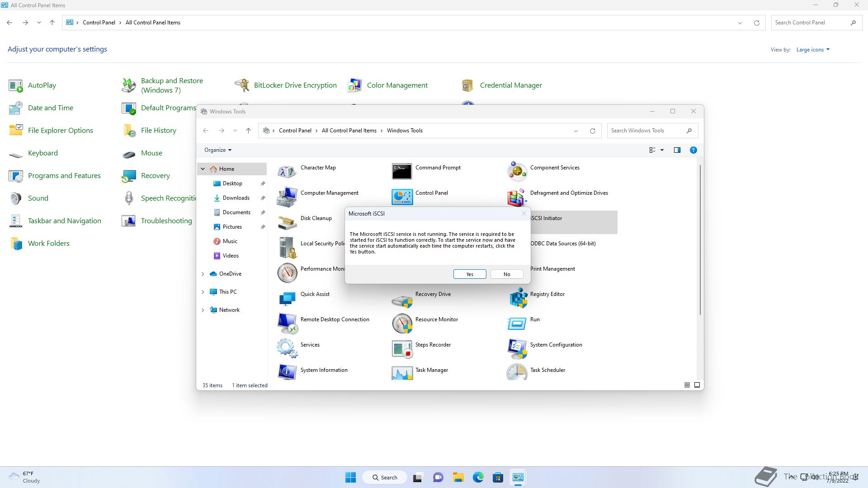This screenshot has height=488, width=868.
Task: Open address history dropdown in Windows Tools
Action: tap(576, 131)
